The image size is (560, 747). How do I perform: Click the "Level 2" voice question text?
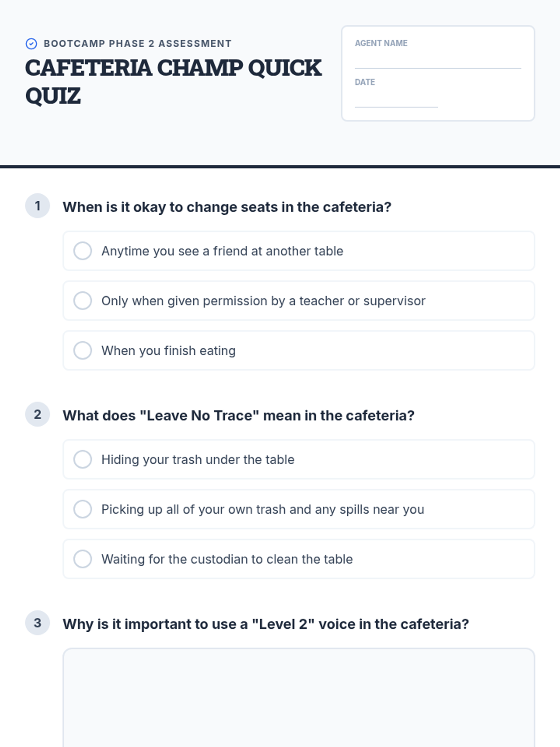[x=266, y=624]
